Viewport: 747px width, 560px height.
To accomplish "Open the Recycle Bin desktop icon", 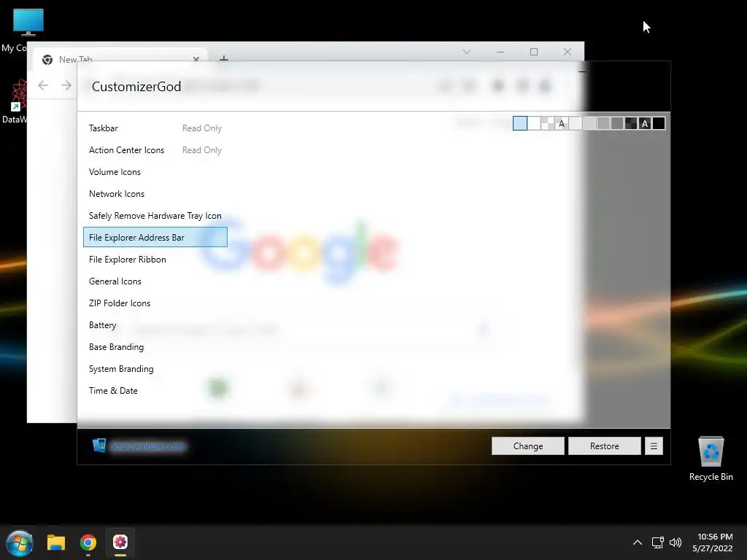I will [711, 459].
